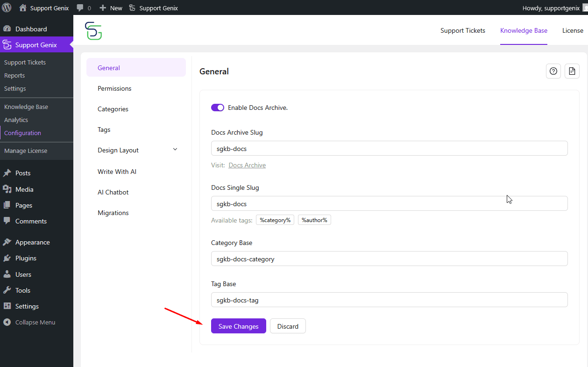
Task: Open the help question-mark icon
Action: 553,71
